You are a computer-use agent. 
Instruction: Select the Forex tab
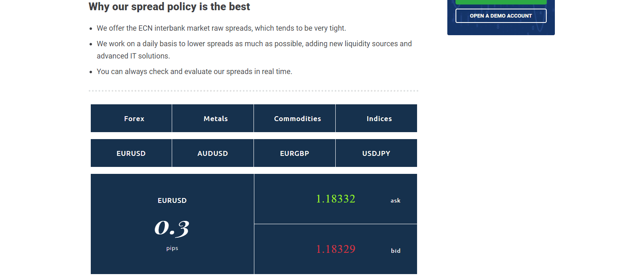click(x=131, y=118)
